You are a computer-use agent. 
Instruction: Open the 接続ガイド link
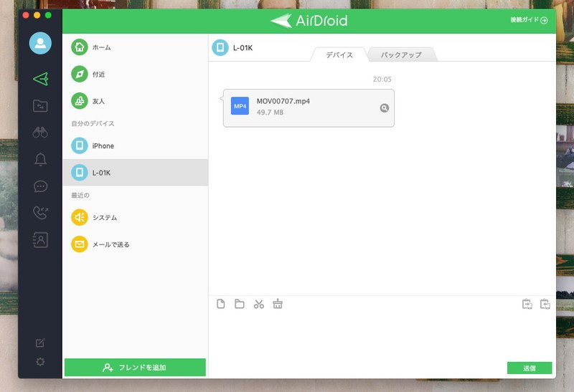[529, 20]
